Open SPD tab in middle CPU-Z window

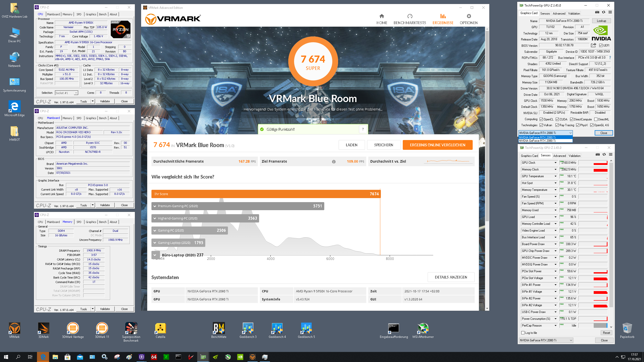click(x=79, y=118)
